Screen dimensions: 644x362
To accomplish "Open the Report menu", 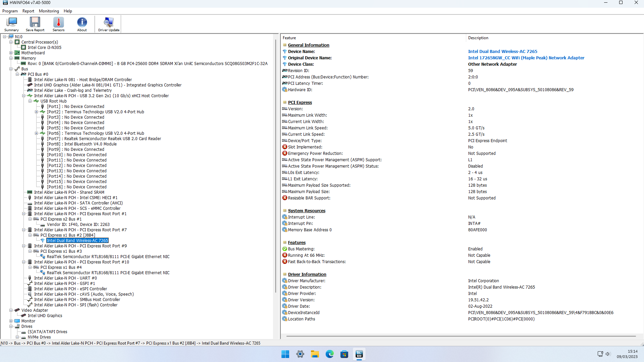I will click(28, 11).
